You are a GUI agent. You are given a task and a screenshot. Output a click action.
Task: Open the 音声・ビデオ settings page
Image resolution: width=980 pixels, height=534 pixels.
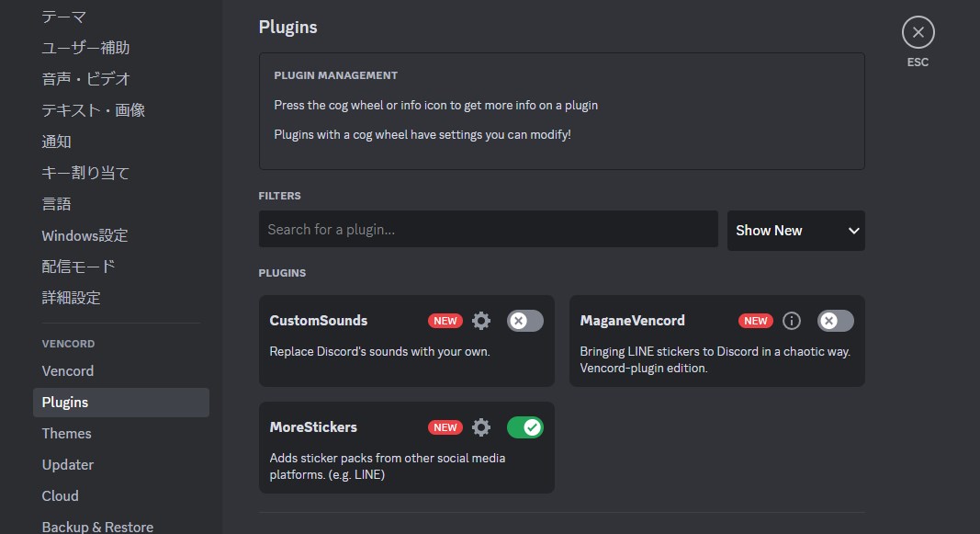click(x=86, y=79)
